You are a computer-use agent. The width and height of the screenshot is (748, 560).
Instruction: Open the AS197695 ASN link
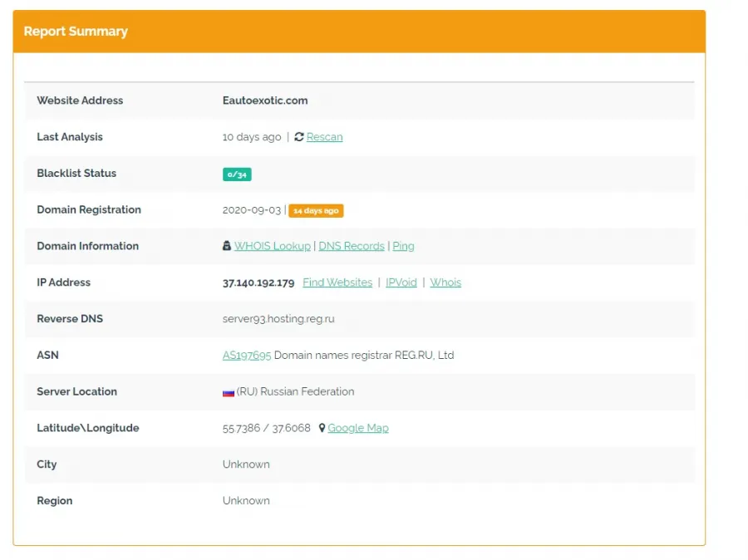pos(247,356)
